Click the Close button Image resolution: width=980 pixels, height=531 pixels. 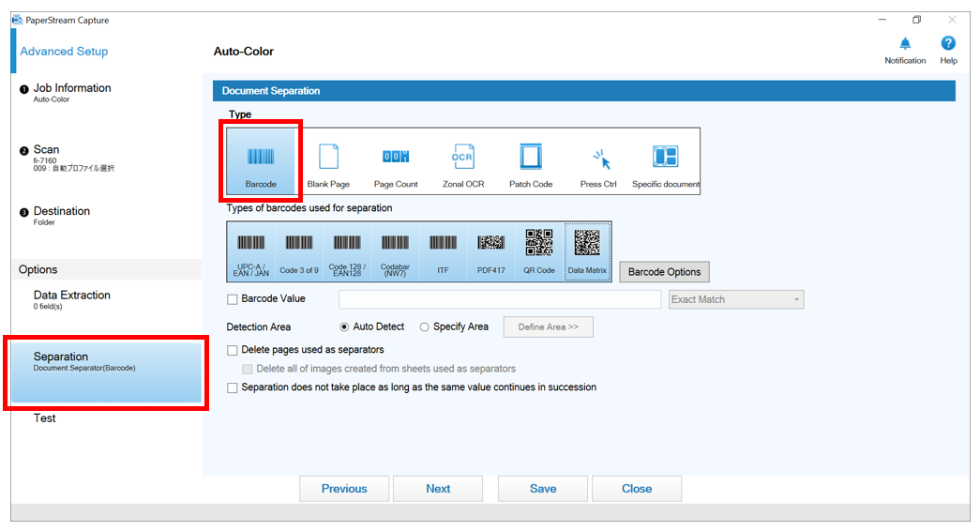[x=637, y=489]
